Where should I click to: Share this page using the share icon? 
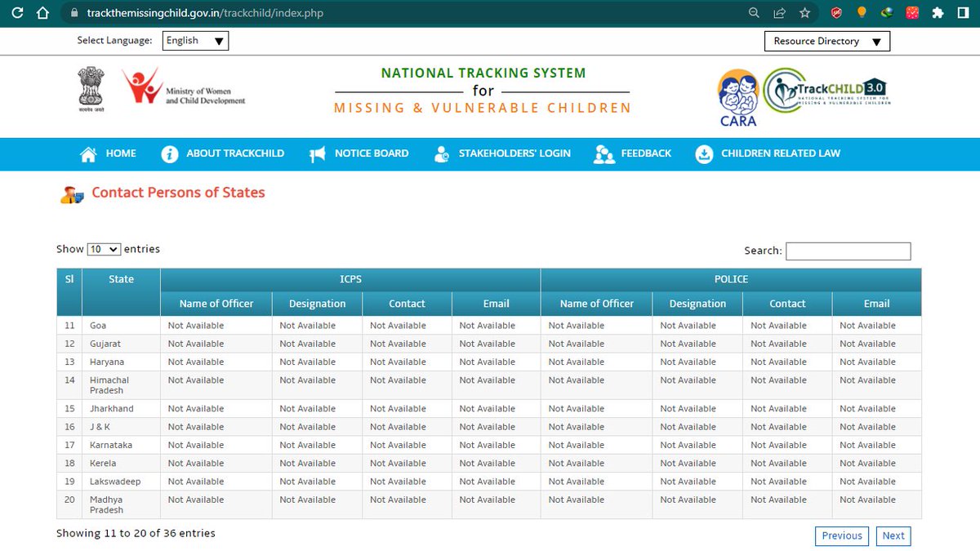coord(779,13)
